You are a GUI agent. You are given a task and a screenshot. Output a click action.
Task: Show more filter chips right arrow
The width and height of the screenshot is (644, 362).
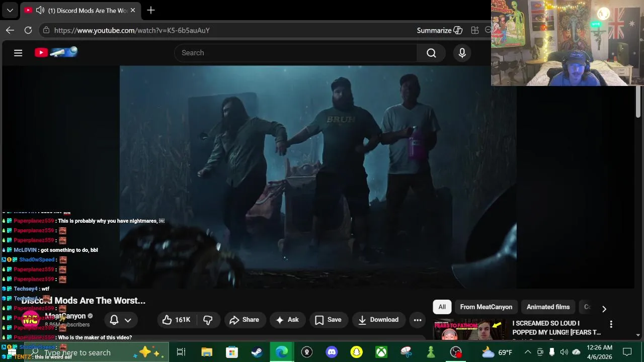(x=604, y=309)
